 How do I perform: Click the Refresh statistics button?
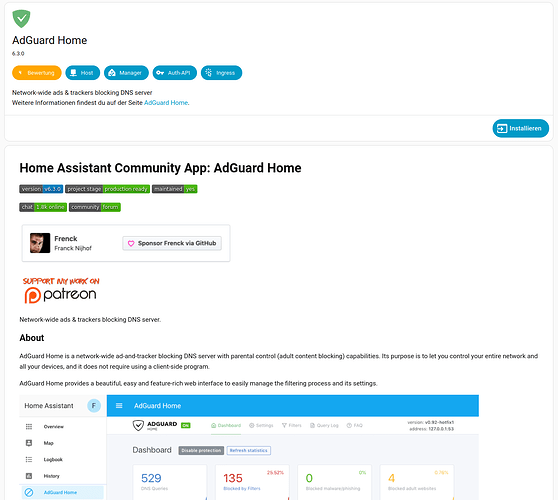pos(249,451)
